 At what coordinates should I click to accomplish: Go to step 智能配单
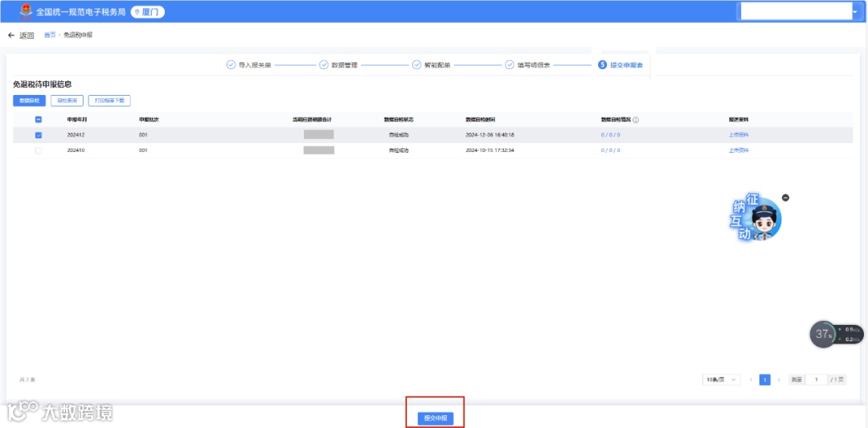[x=432, y=65]
